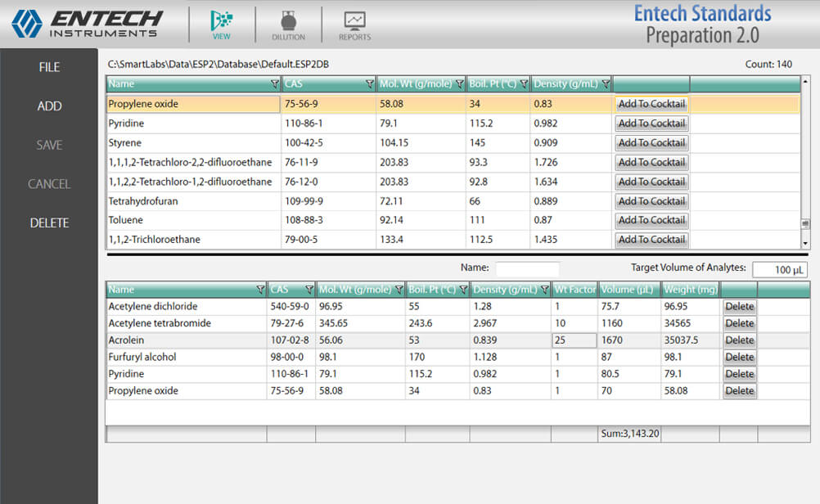820x504 pixels.
Task: Filter cocktail table by Density column
Action: (545, 289)
